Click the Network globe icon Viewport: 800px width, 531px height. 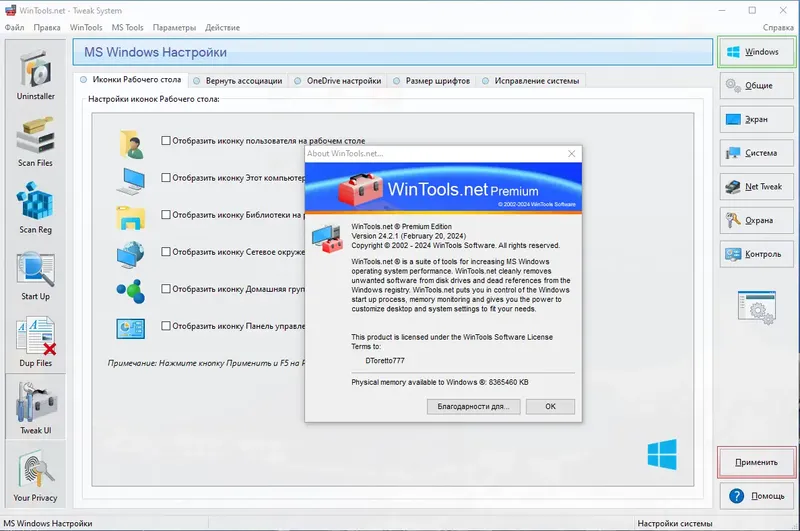(131, 255)
